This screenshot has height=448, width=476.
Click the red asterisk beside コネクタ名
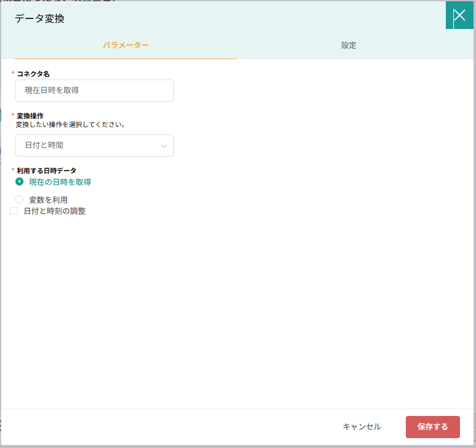click(x=13, y=73)
